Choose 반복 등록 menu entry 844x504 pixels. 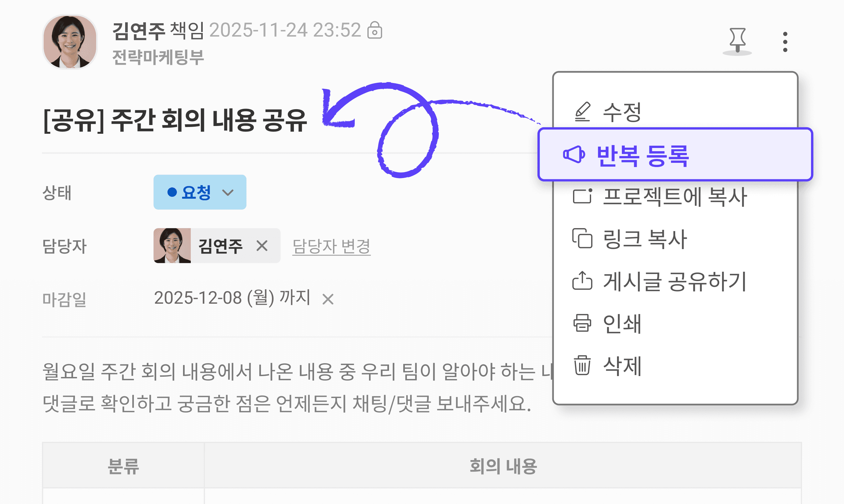click(x=675, y=154)
